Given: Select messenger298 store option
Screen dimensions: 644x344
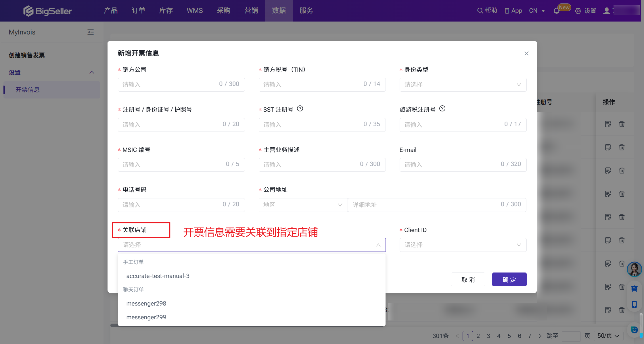Looking at the screenshot, I should tap(146, 304).
